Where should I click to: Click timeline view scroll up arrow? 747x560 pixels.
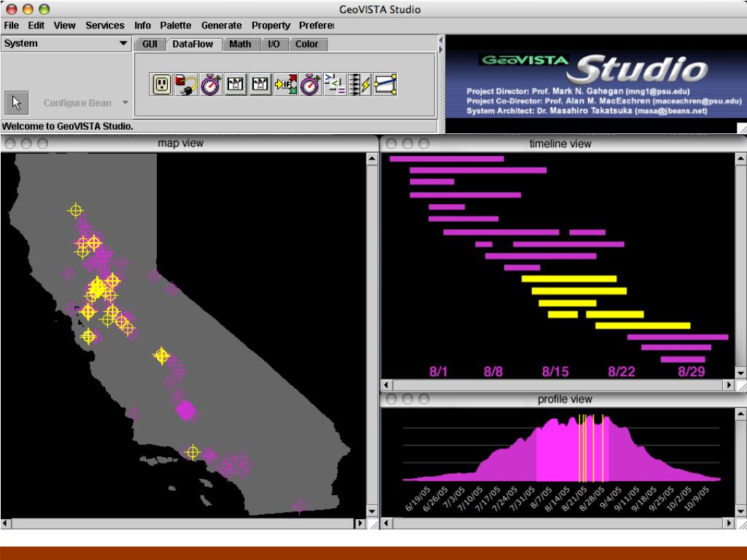tap(740, 159)
